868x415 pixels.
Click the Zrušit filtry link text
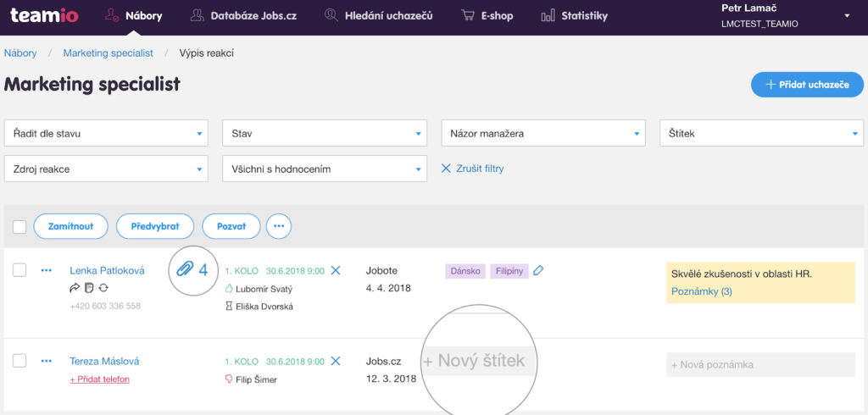(480, 169)
